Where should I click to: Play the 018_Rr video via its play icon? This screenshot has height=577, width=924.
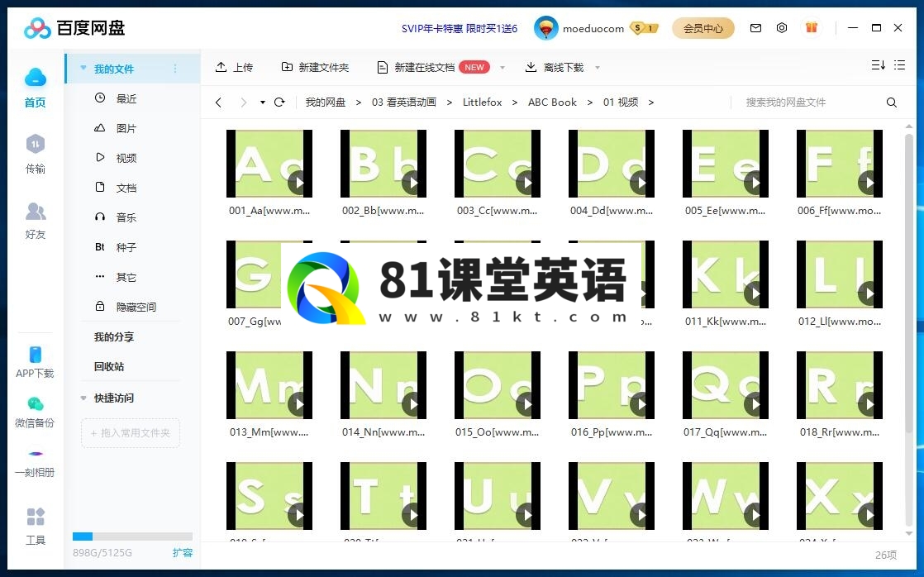[x=868, y=404]
